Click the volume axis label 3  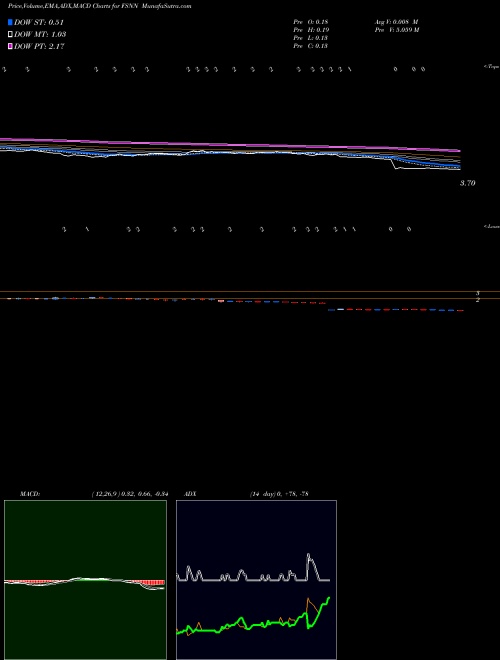click(478, 293)
